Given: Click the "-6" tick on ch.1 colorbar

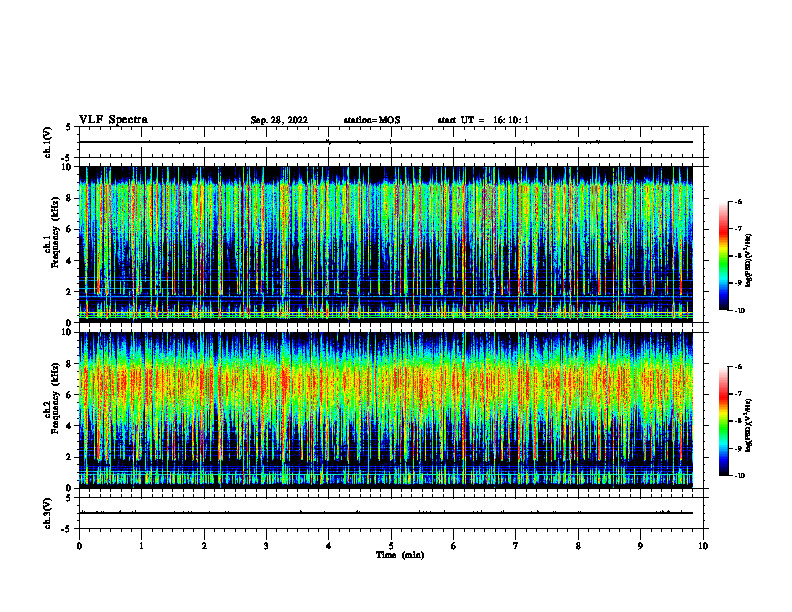Looking at the screenshot, I should 738,201.
